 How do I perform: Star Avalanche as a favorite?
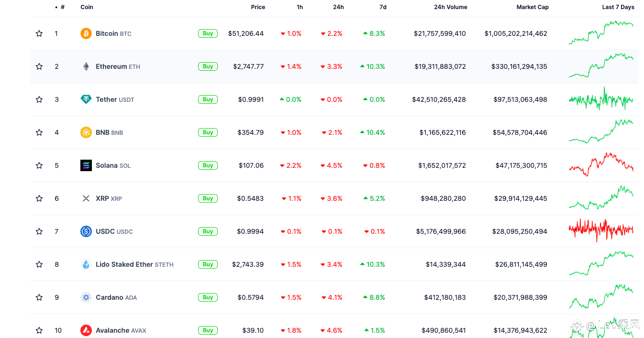point(39,330)
